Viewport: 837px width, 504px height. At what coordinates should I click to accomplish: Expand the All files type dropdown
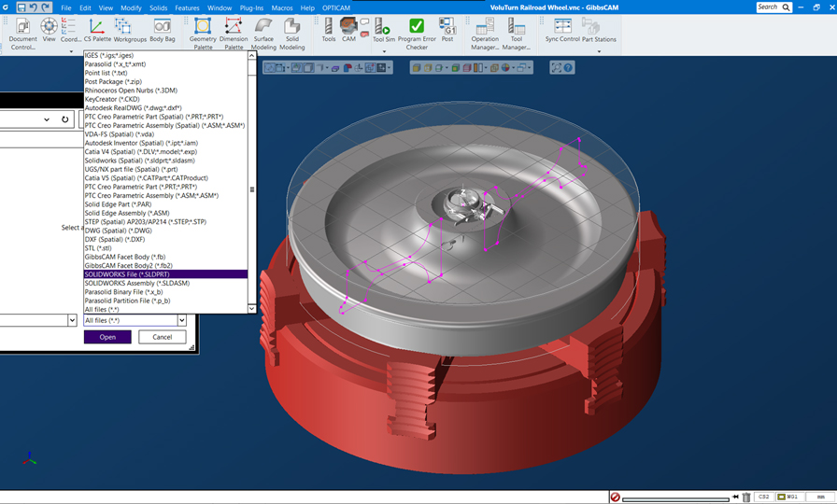pyautogui.click(x=181, y=320)
